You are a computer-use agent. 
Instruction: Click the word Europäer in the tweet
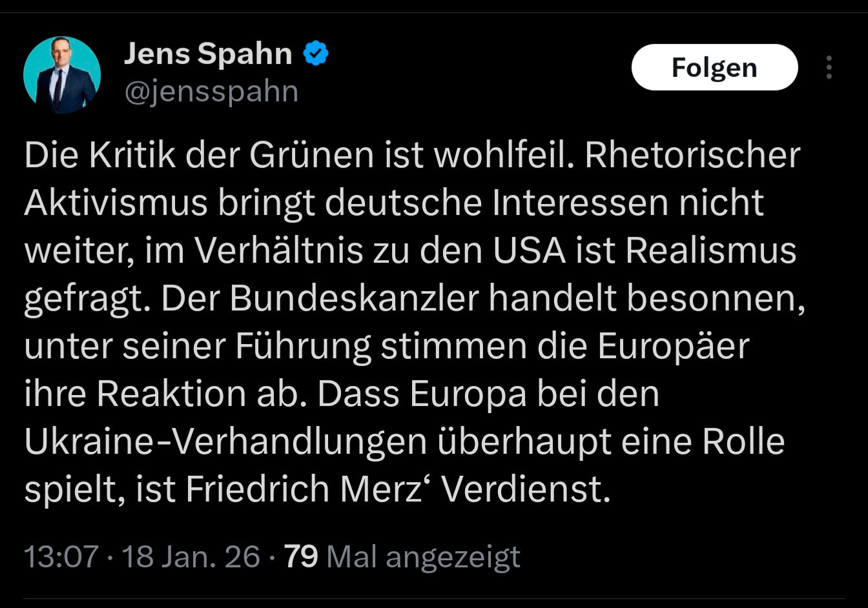tap(673, 347)
